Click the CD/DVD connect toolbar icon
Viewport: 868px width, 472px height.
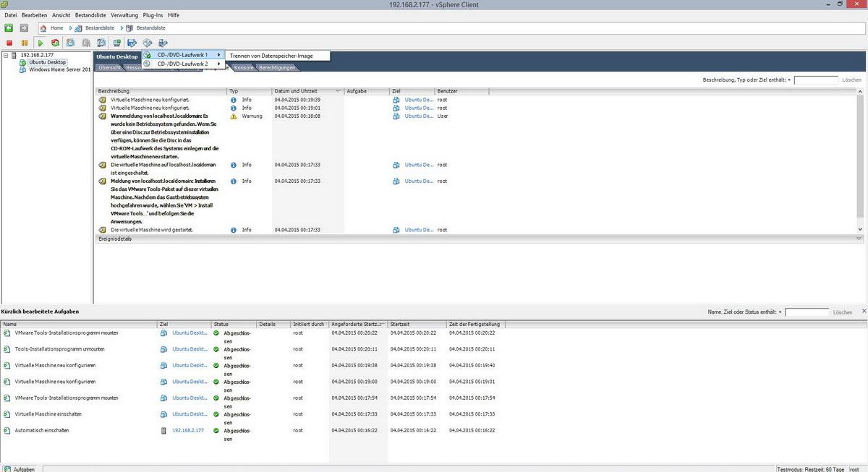click(x=148, y=43)
